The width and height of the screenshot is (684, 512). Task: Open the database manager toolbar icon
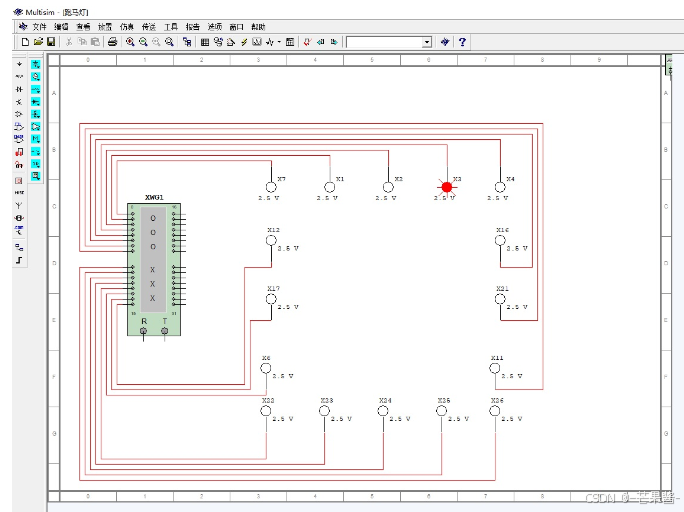(x=218, y=42)
